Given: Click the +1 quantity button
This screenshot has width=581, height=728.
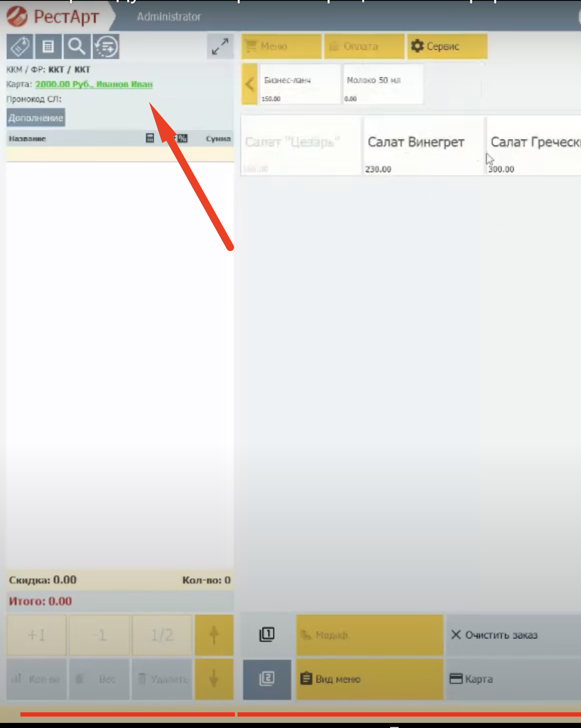Looking at the screenshot, I should 36,635.
